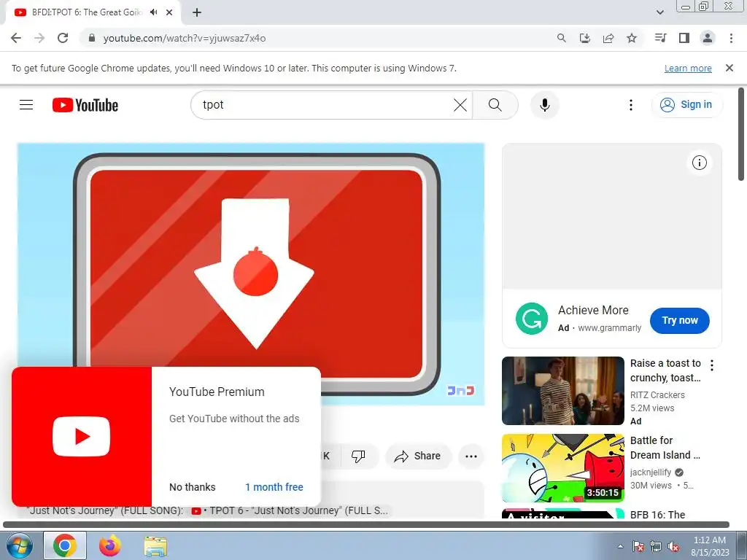Close the BFDI:TPOT 6 tab
This screenshot has width=747, height=560.
(x=169, y=12)
